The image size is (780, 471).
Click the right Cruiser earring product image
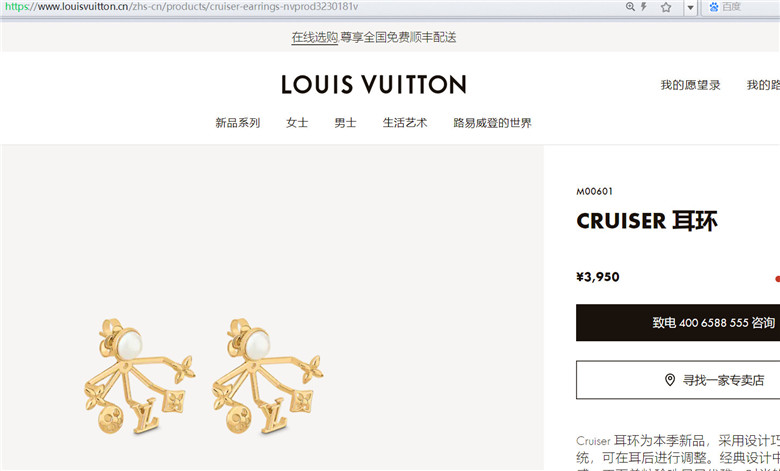tap(268, 377)
